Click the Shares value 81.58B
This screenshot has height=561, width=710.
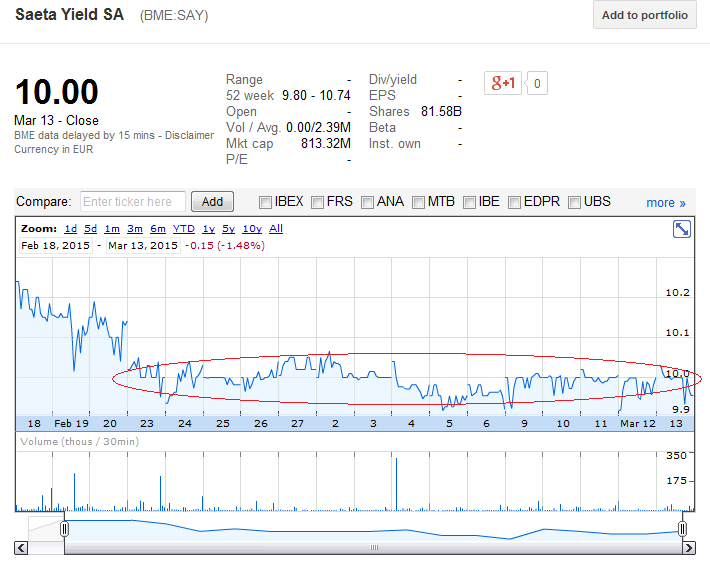click(x=441, y=111)
